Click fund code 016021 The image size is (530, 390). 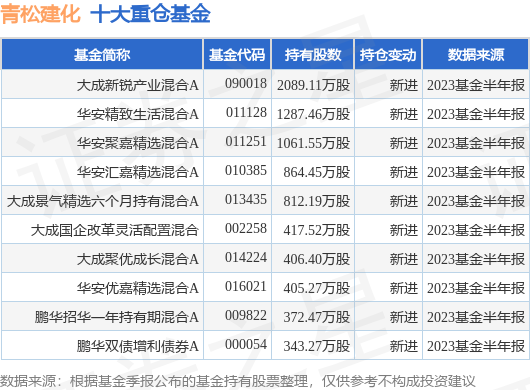click(246, 287)
